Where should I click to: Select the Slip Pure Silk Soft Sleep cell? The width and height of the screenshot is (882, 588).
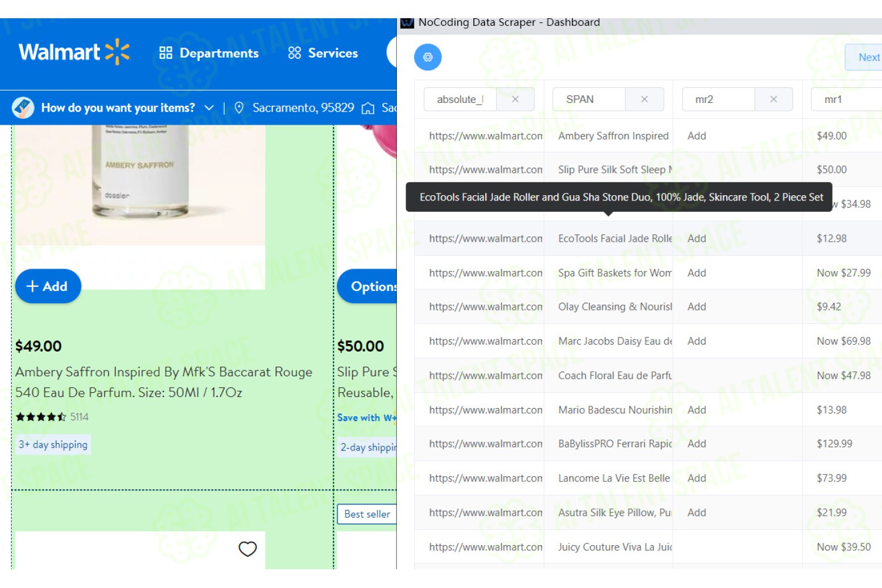coord(609,170)
